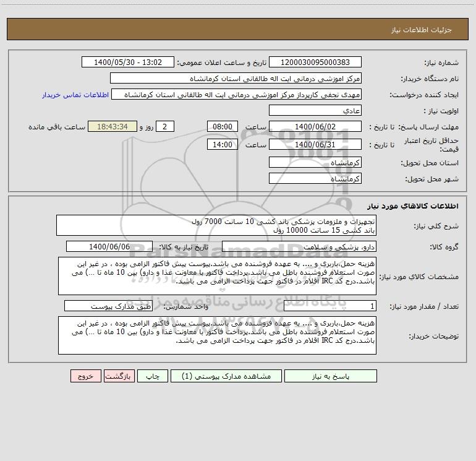The image size is (476, 461).
Task: Click the واحد شمارش label
Action: pos(186,307)
